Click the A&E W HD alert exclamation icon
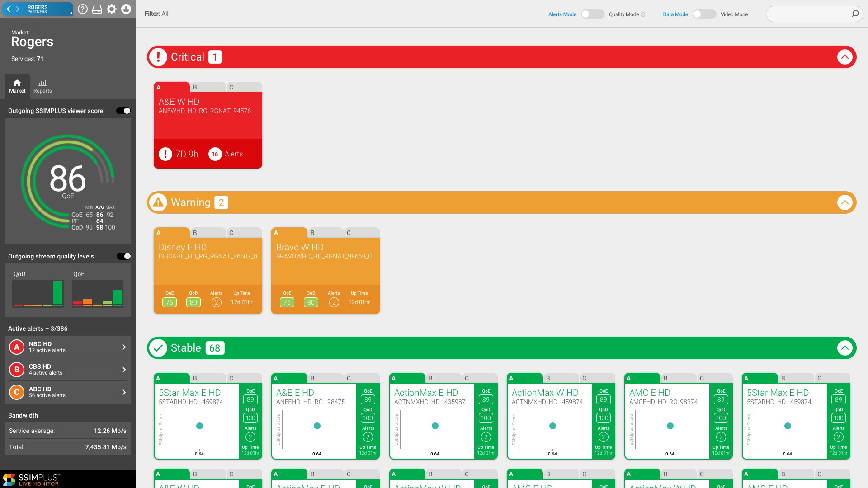Image resolution: width=868 pixels, height=488 pixels. click(165, 154)
